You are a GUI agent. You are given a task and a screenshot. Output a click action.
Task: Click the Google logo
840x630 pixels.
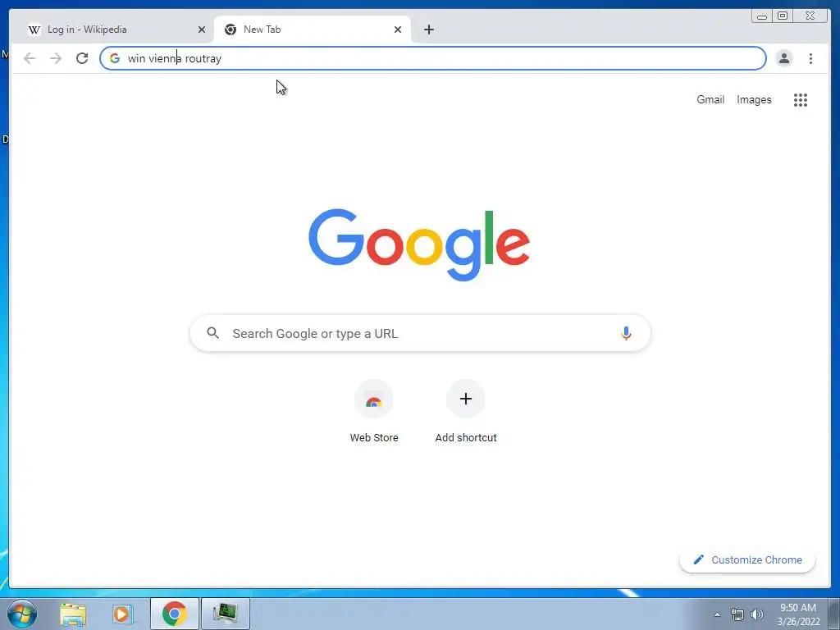419,245
